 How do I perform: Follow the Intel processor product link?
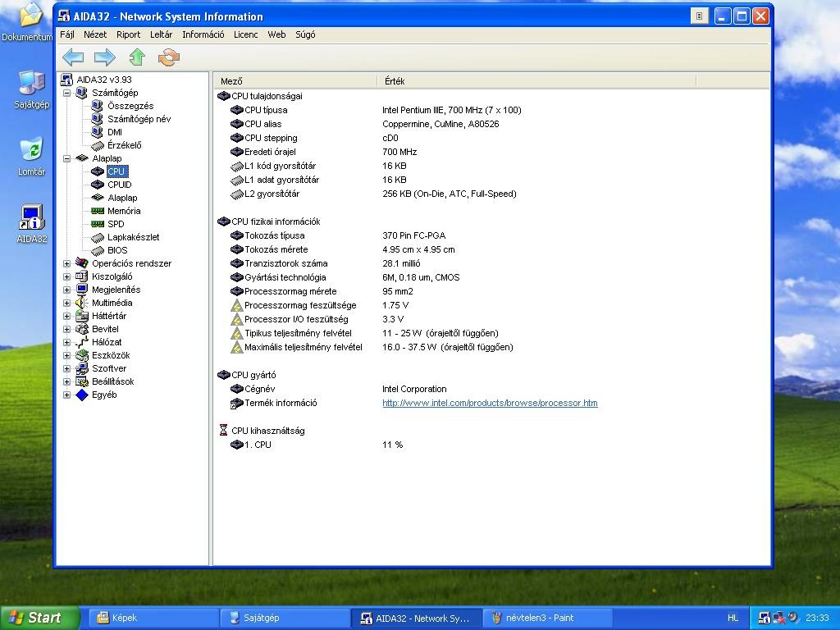pyautogui.click(x=490, y=403)
